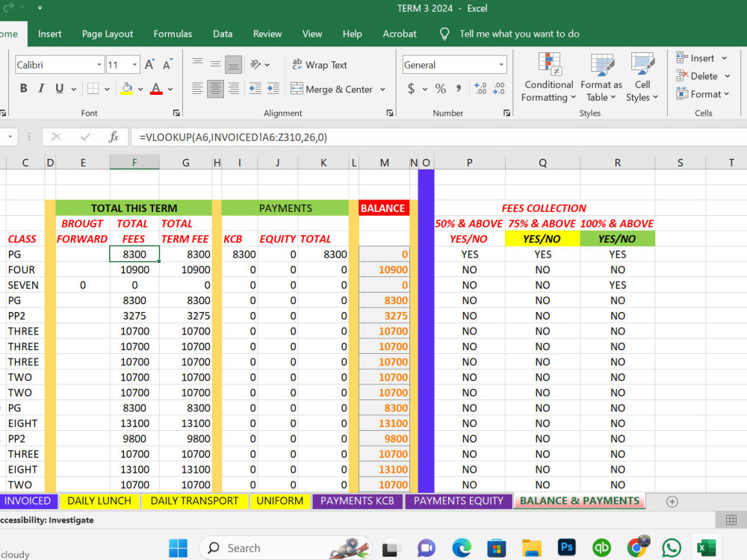The width and height of the screenshot is (747, 560).
Task: Click the Insert Function fx icon
Action: (x=114, y=137)
